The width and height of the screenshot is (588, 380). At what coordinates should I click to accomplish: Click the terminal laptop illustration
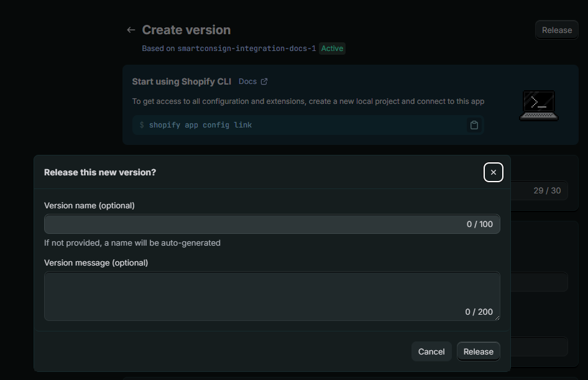538,105
